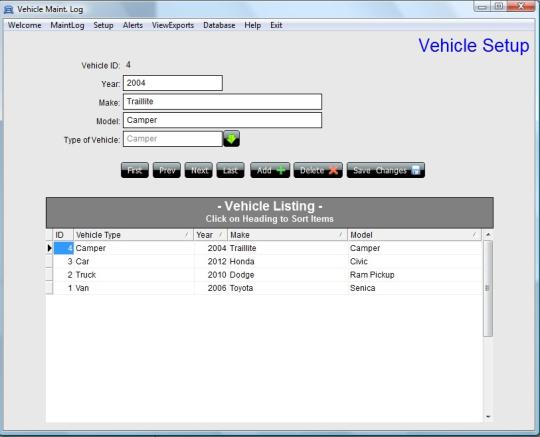Click the Traillite cell in listing
Screen dimensions: 540x437
pyautogui.click(x=288, y=248)
